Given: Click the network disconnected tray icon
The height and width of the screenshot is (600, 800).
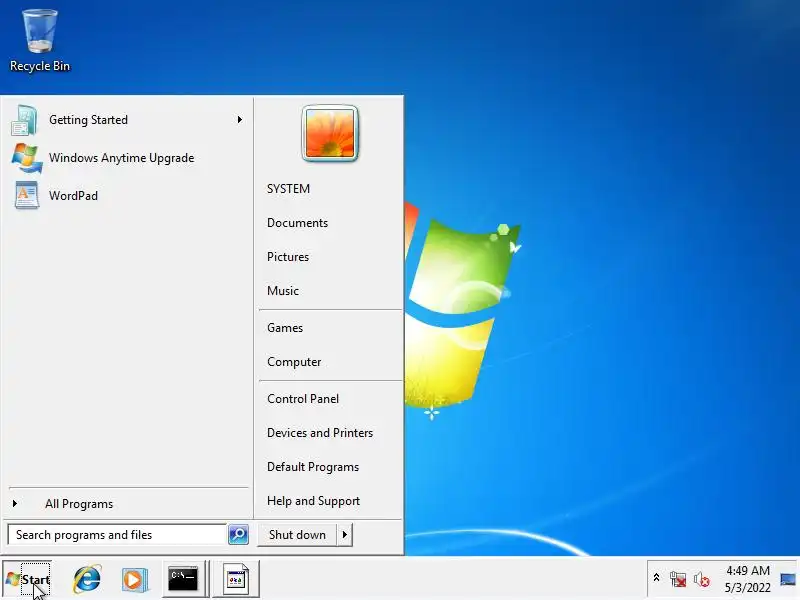Looking at the screenshot, I should pyautogui.click(x=678, y=579).
